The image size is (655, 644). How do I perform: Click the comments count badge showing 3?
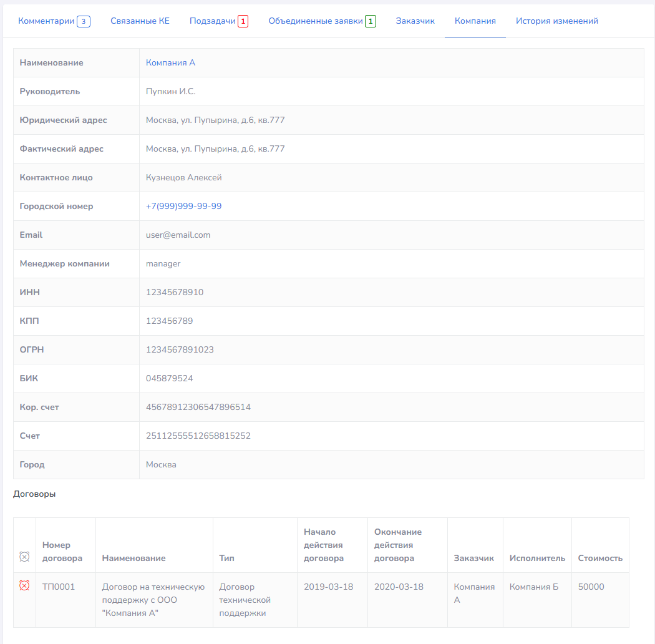84,21
